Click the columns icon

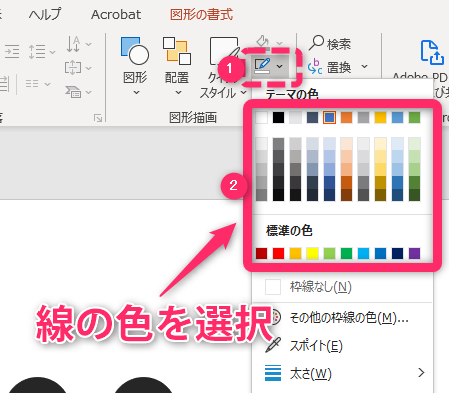click(32, 83)
